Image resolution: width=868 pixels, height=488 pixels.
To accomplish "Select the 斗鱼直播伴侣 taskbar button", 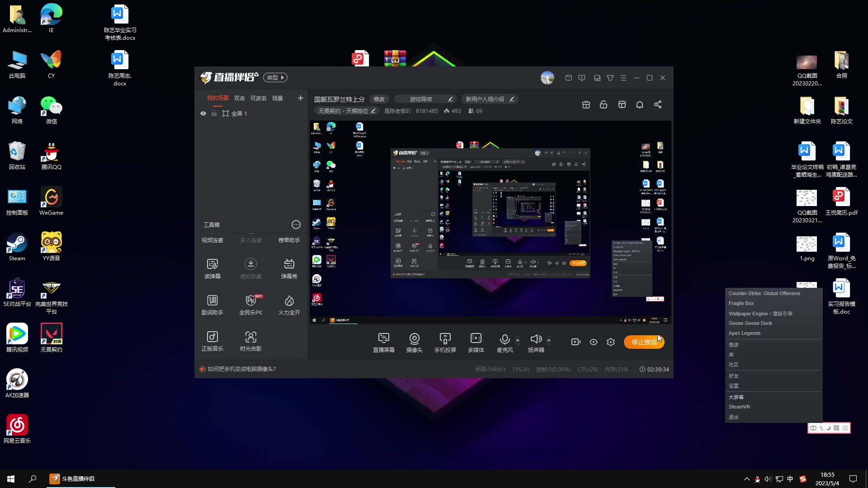I will (80, 479).
